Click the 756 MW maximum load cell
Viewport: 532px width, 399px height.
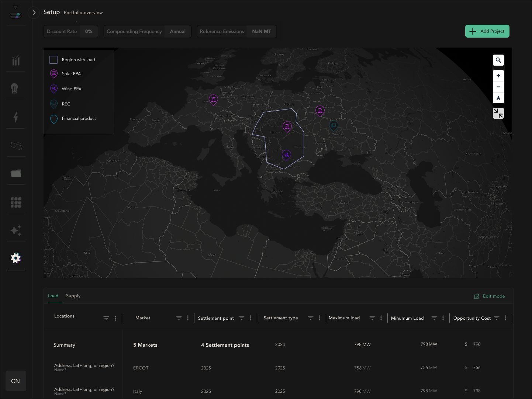[x=362, y=368]
